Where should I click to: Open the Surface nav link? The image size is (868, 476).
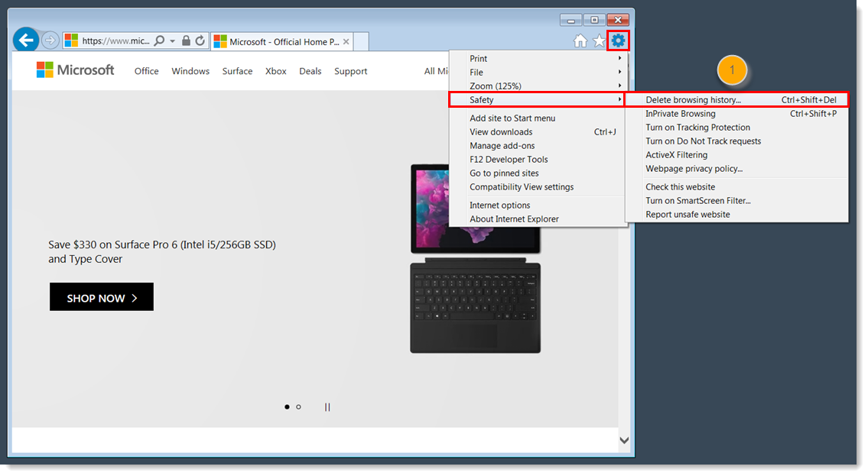[238, 71]
